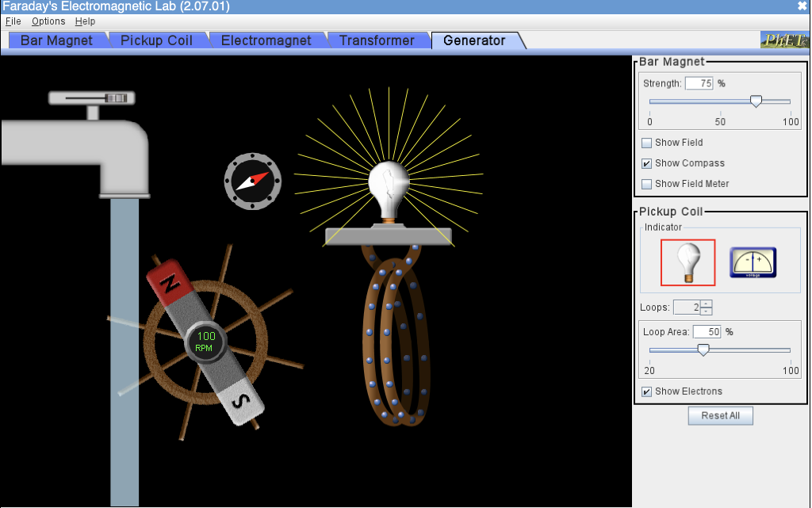Screen dimensions: 812x508
Task: Click the Loop Area value field
Action: click(707, 331)
